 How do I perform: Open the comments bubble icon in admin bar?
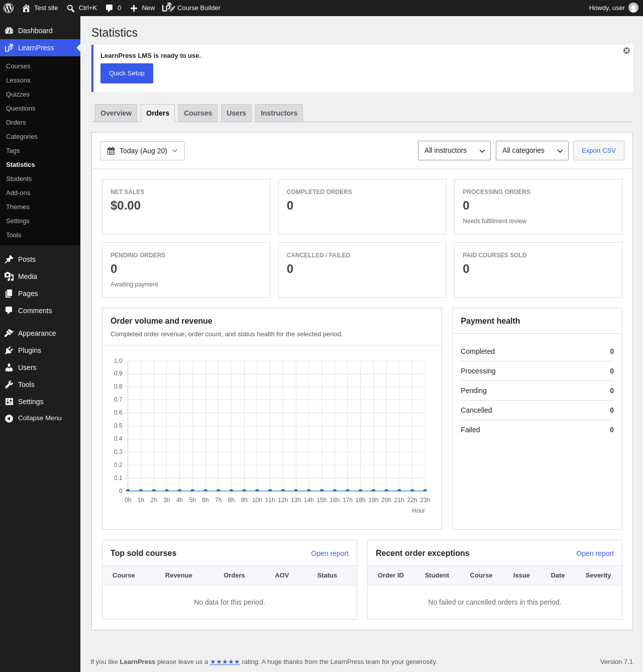pos(109,8)
